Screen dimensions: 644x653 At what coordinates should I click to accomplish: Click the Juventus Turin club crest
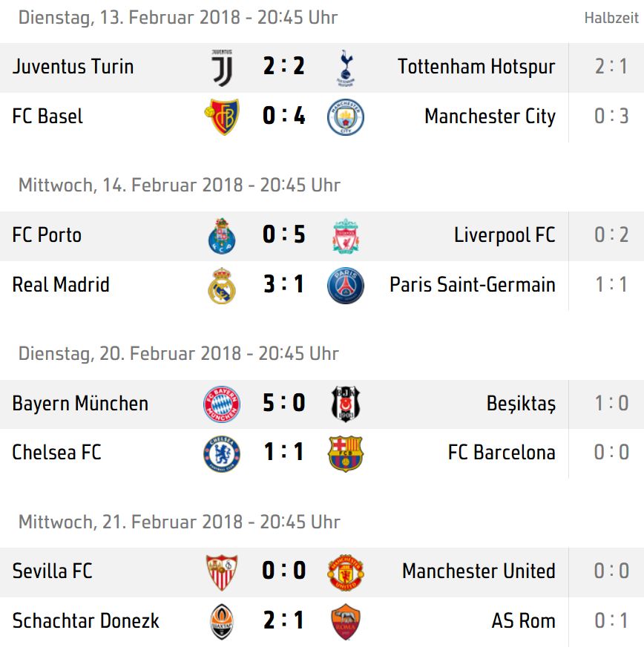[222, 68]
